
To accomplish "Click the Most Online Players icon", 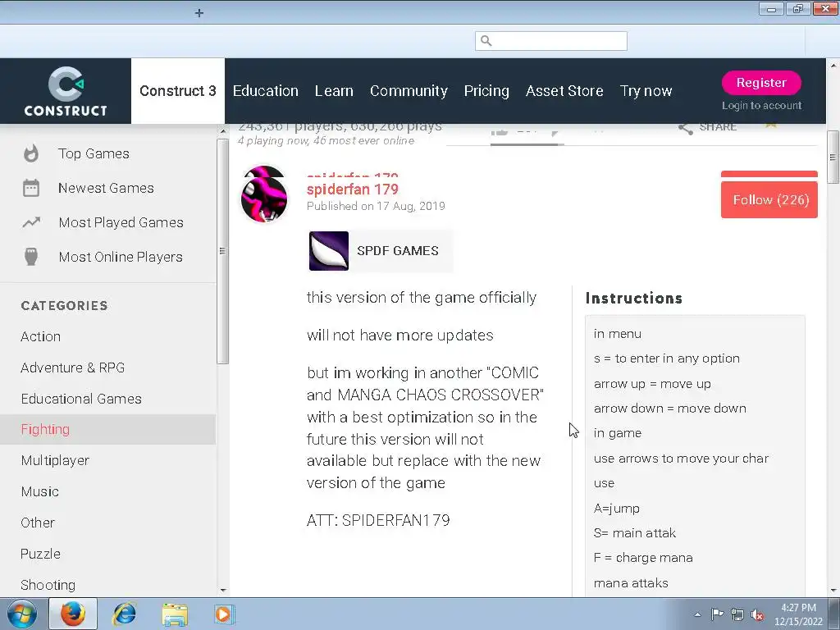I will coord(31,257).
